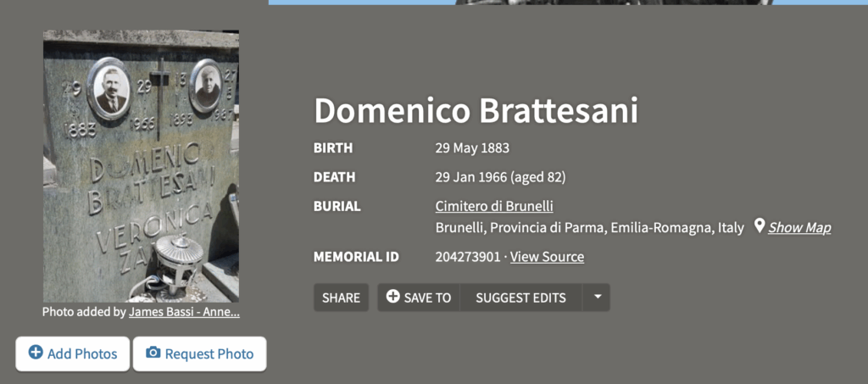Click the death date 29 Jan 1966
This screenshot has height=384, width=868.
click(x=471, y=178)
